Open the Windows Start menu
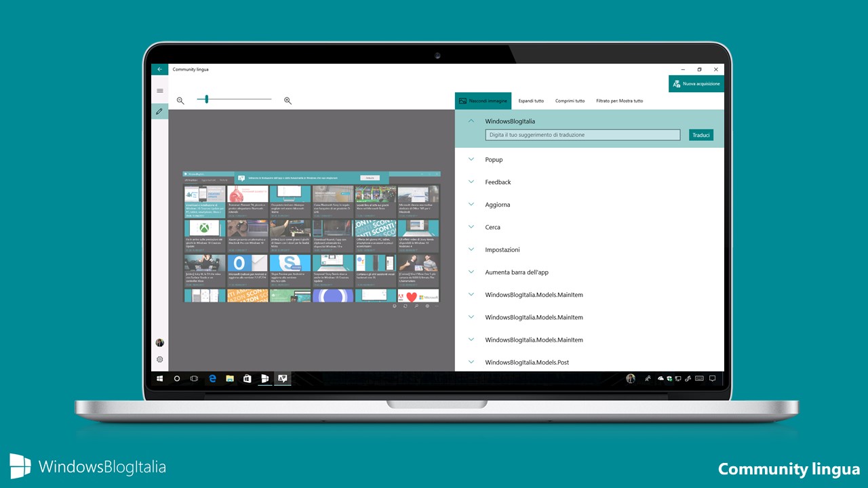 tap(160, 378)
